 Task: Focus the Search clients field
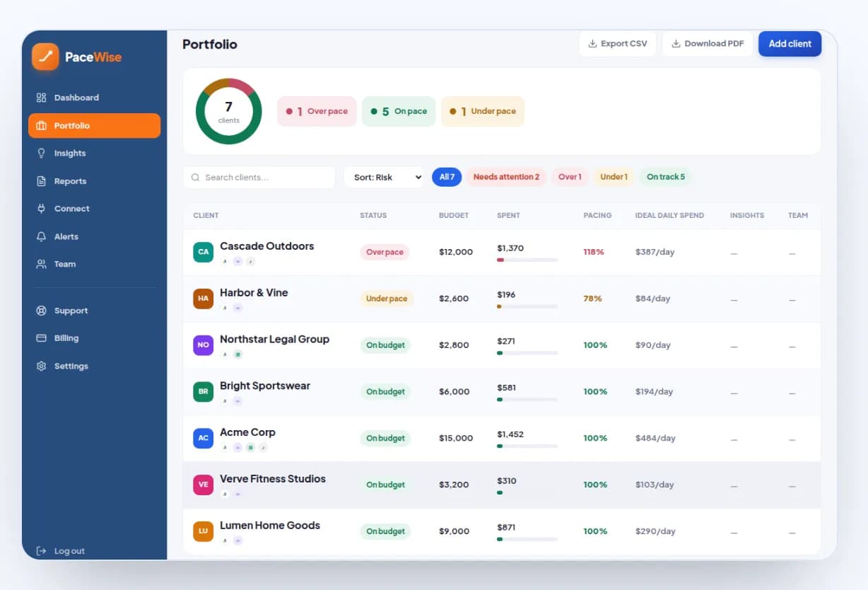click(259, 178)
